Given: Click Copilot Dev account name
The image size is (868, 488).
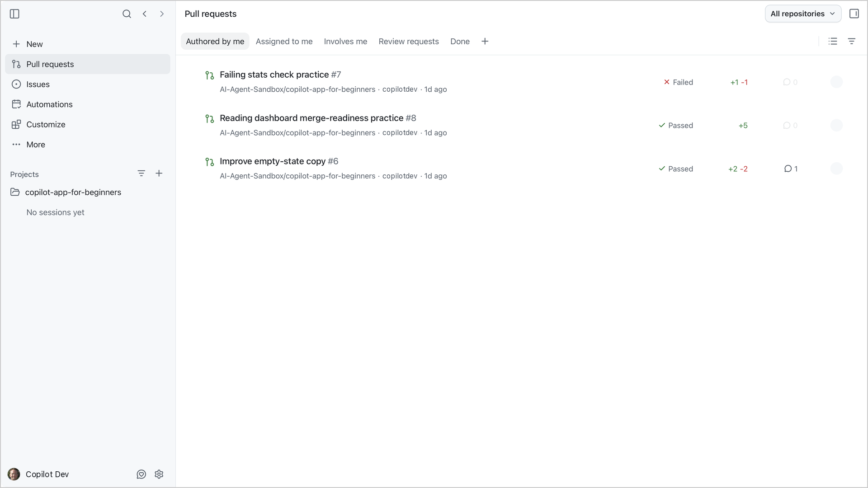Looking at the screenshot, I should click(x=47, y=474).
